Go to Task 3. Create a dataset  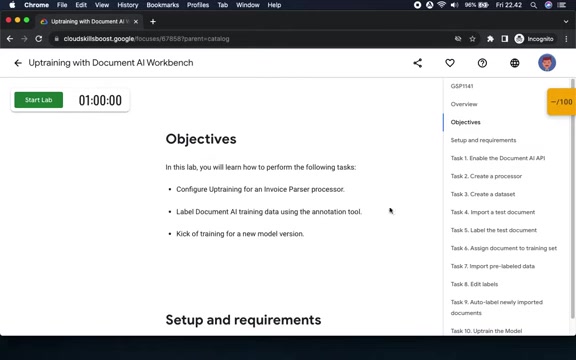(483, 194)
